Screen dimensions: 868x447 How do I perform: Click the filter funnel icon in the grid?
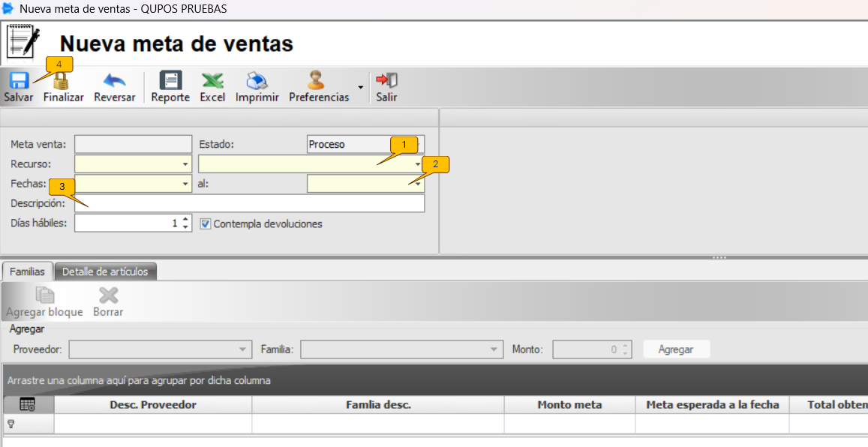[x=12, y=423]
